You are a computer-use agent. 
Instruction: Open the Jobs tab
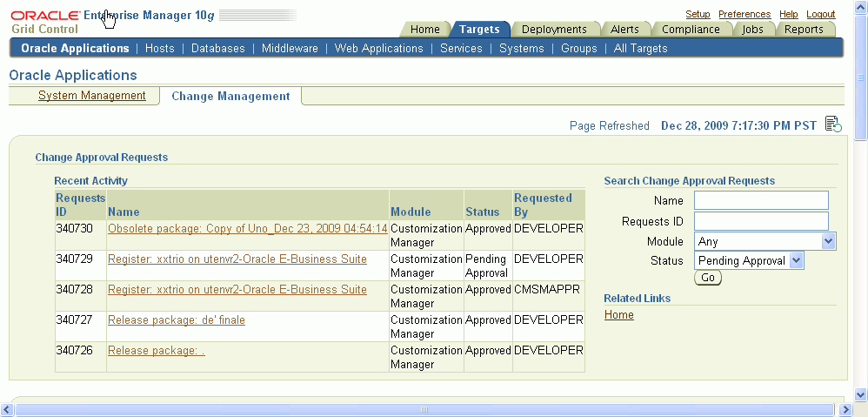(752, 30)
